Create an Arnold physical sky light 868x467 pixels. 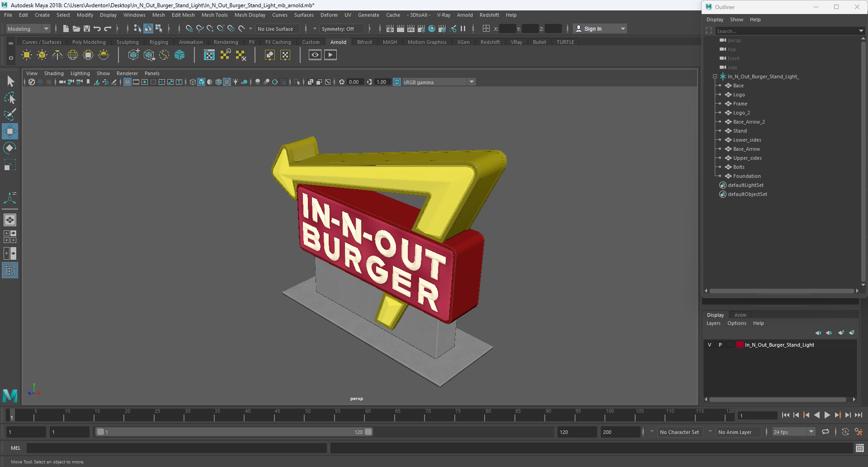point(104,55)
